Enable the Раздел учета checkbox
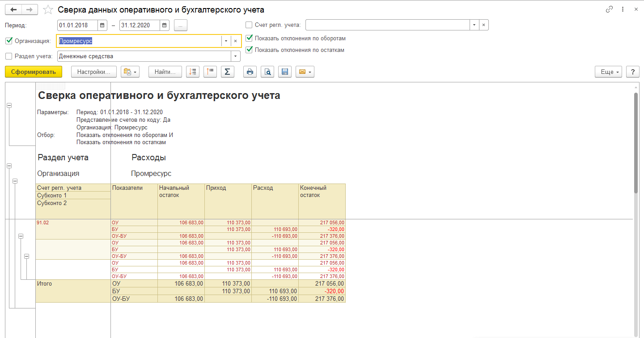The width and height of the screenshot is (644, 338). click(x=8, y=56)
